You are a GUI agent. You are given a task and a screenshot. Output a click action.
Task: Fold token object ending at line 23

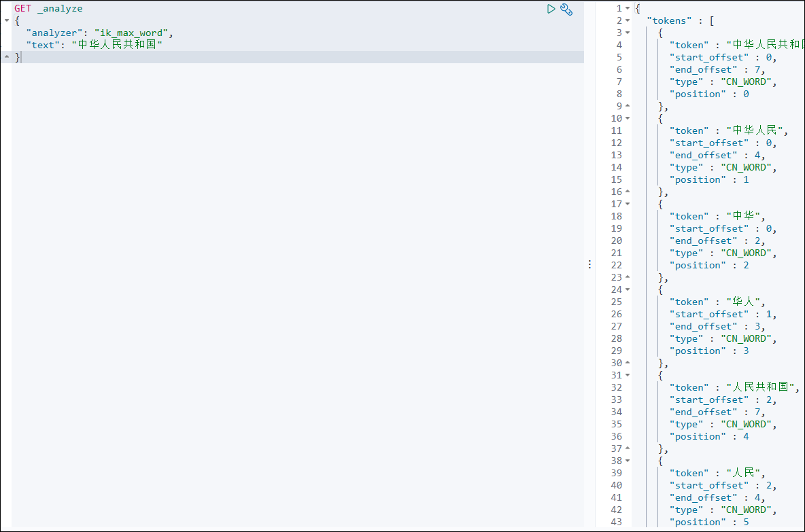point(628,277)
